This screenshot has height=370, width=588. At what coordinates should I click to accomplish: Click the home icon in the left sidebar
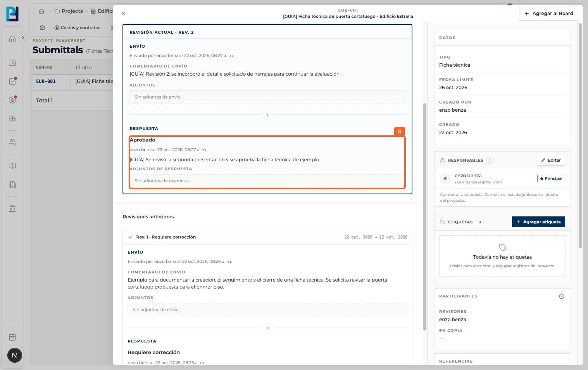coord(12,39)
